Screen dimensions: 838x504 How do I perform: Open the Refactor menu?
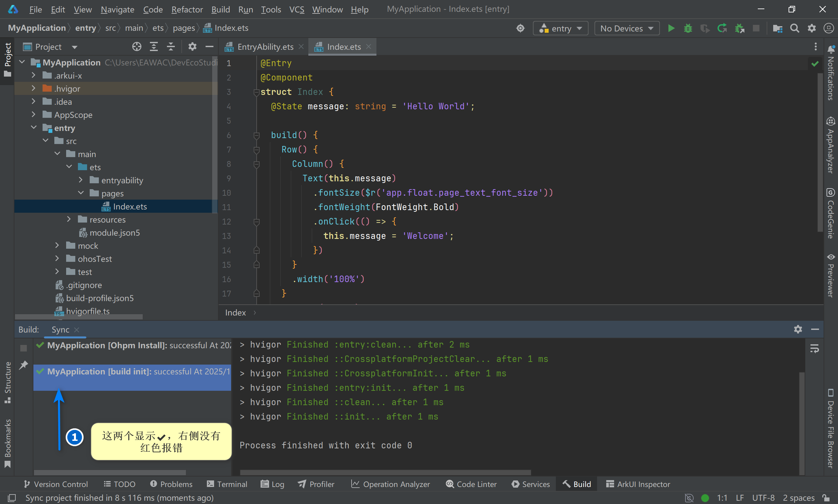187,9
